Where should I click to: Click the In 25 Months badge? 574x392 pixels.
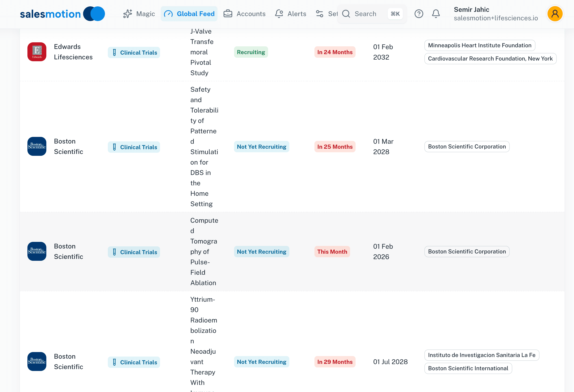pos(335,147)
